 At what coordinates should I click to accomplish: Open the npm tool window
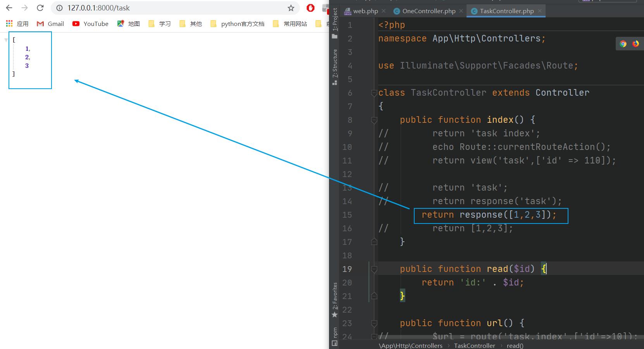click(335, 337)
